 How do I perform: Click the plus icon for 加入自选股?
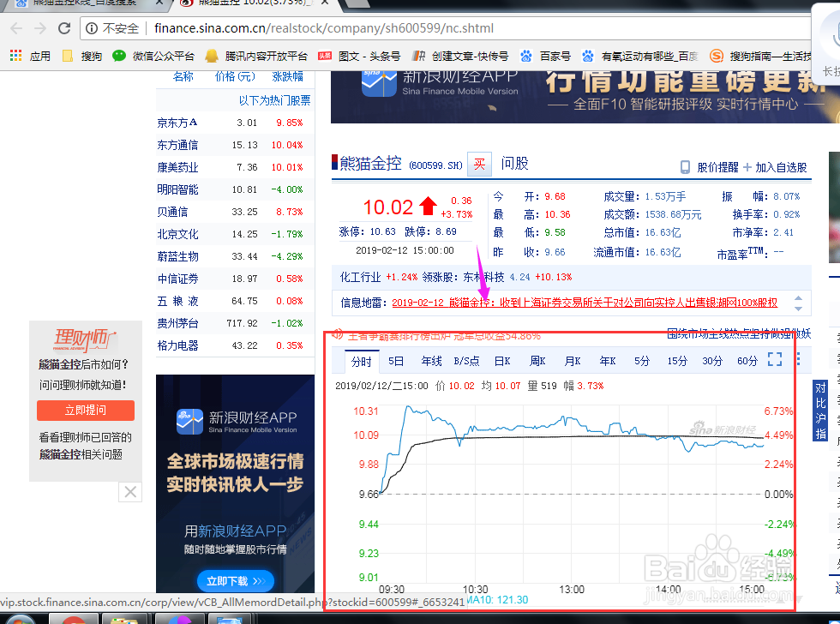coord(747,167)
